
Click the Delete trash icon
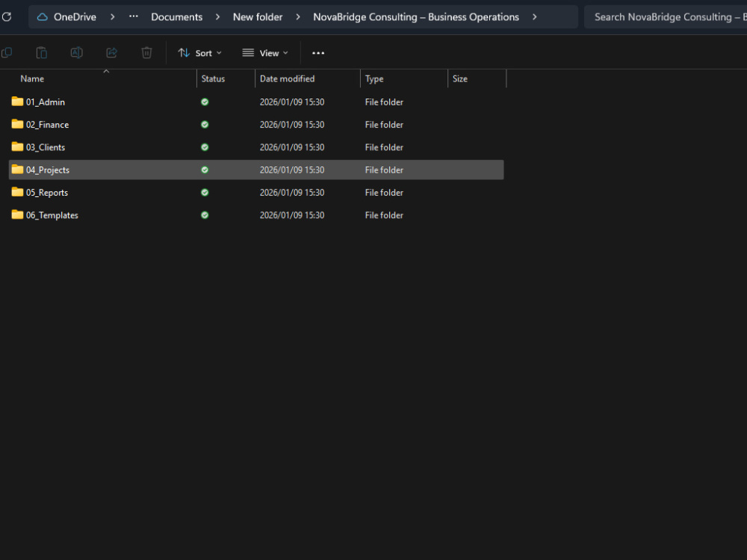coord(146,53)
